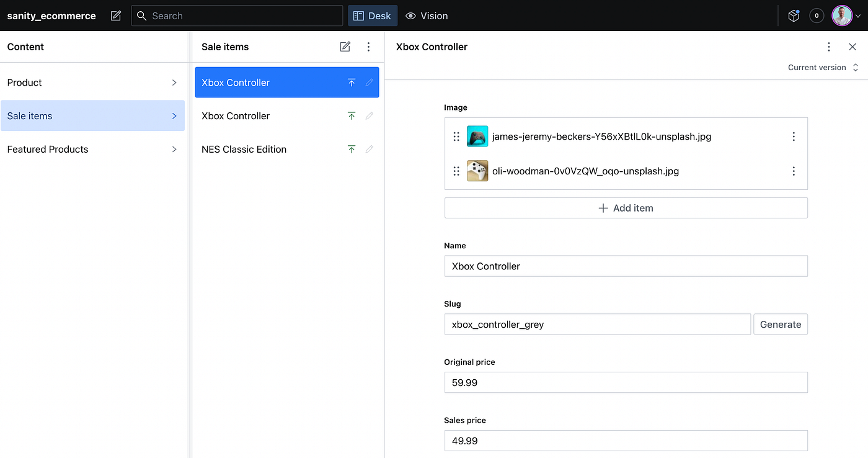The height and width of the screenshot is (458, 868).
Task: Click the presence counter showing 0
Action: tap(817, 16)
